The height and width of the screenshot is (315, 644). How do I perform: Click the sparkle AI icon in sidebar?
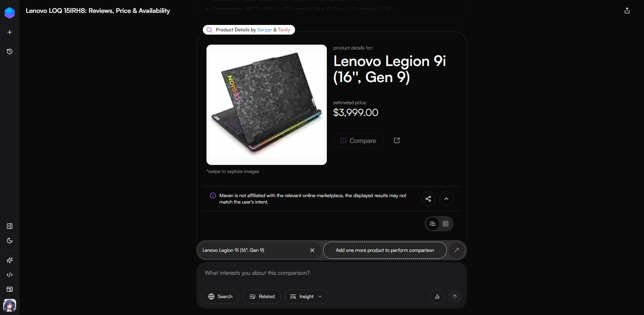click(x=10, y=260)
